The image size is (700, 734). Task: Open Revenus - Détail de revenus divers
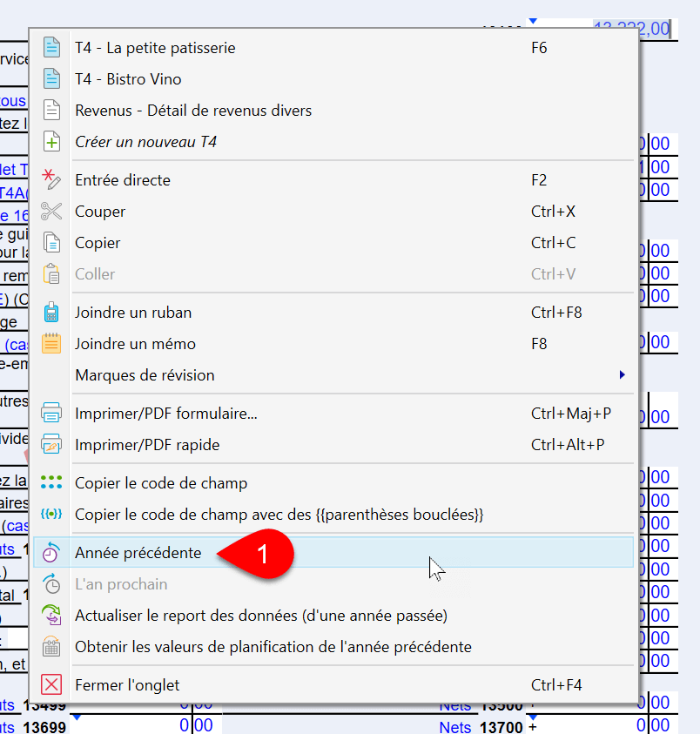(x=333, y=111)
